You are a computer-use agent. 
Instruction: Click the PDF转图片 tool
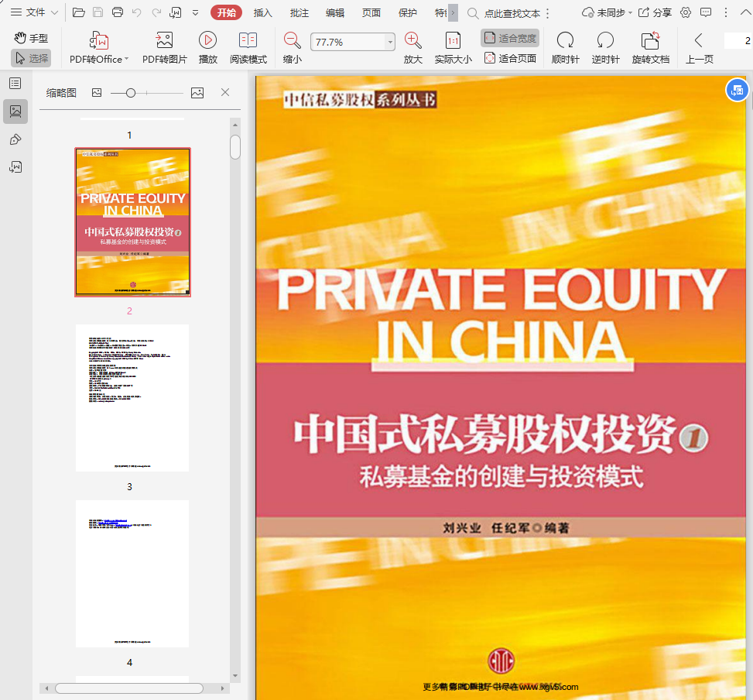point(164,47)
